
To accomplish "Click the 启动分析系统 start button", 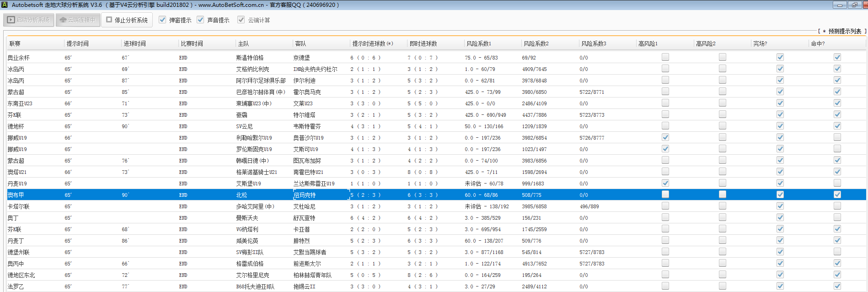I will click(x=29, y=20).
